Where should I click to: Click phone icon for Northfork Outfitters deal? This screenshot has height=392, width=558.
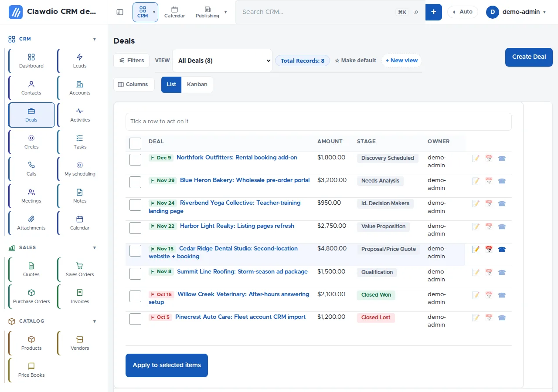click(502, 159)
